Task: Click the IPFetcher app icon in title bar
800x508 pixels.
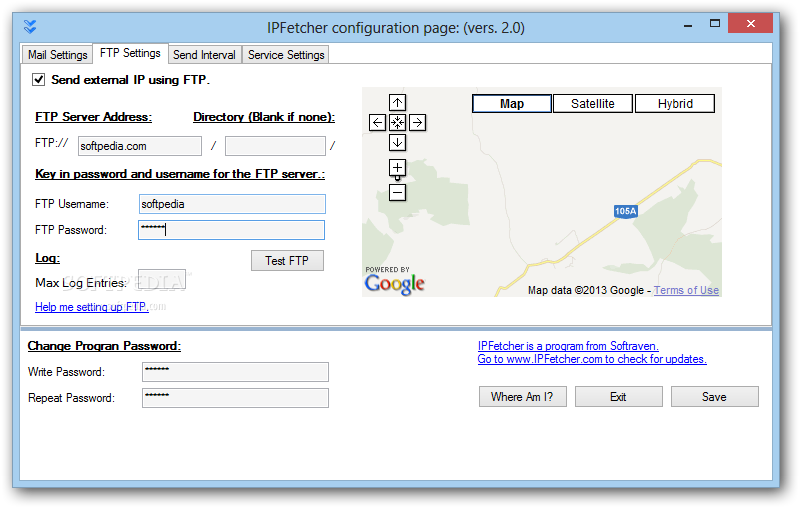Action: pos(30,27)
